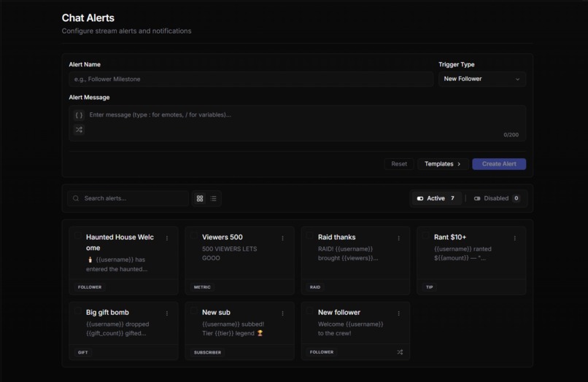588x382 pixels.
Task: Select the Viewers 500 checkbox
Action: pos(194,235)
